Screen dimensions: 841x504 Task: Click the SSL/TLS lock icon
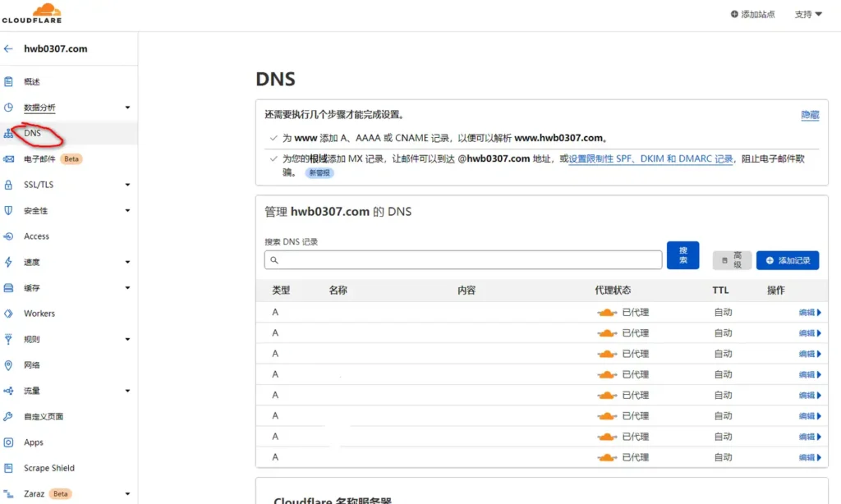8,185
